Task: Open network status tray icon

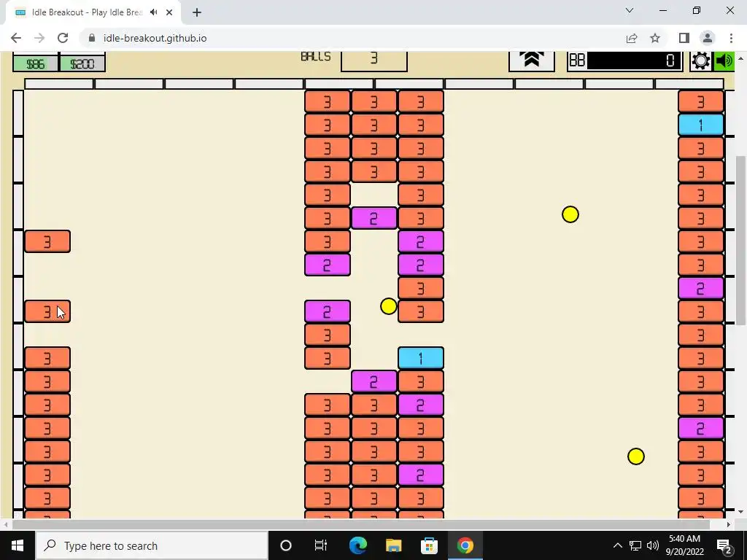Action: click(x=635, y=545)
